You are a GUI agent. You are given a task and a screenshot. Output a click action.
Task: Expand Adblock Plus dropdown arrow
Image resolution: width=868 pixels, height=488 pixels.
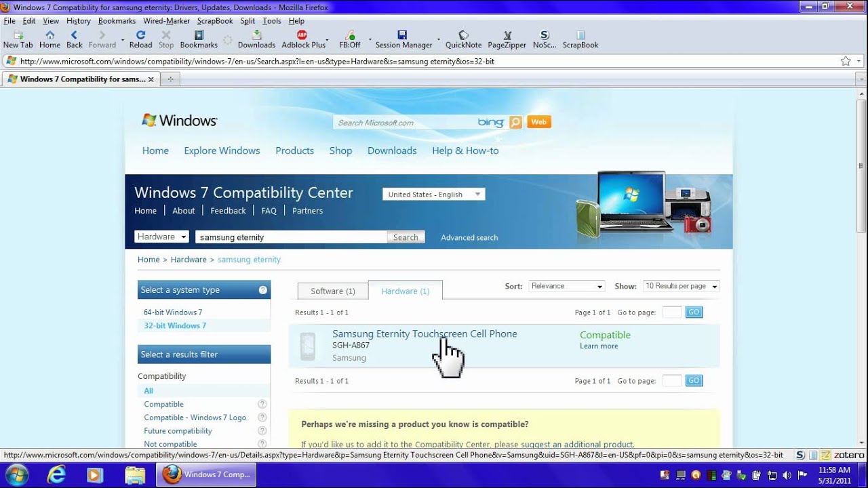click(328, 39)
